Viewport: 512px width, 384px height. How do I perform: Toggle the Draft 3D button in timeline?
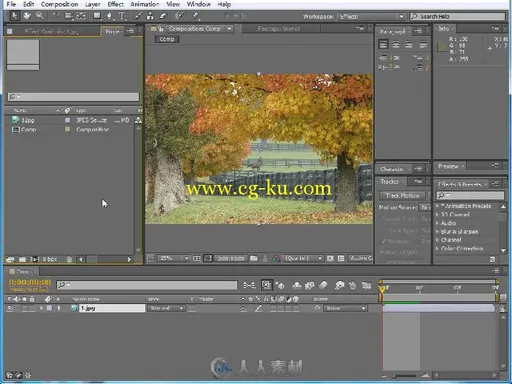280,285
